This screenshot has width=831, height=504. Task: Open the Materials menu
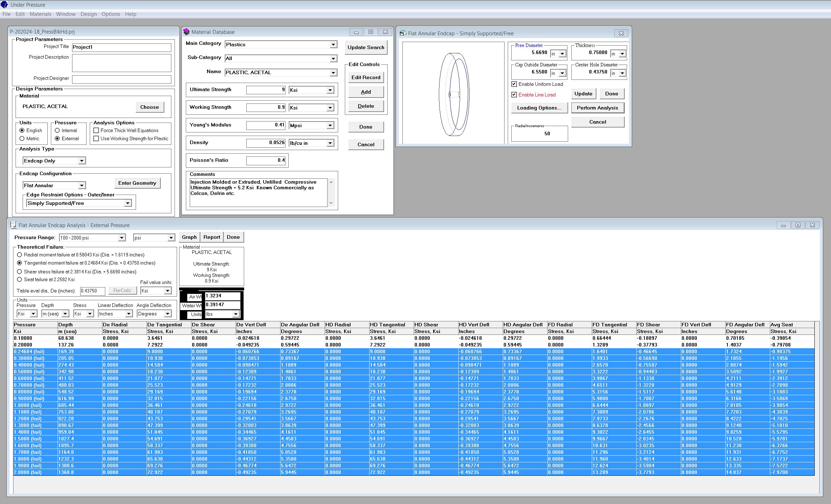(x=40, y=14)
